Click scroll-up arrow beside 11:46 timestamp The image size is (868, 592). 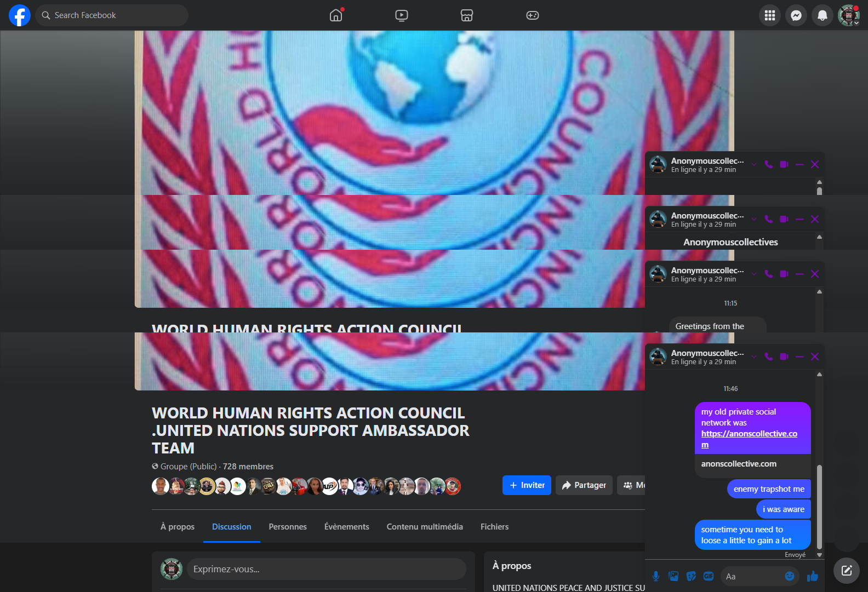[819, 375]
